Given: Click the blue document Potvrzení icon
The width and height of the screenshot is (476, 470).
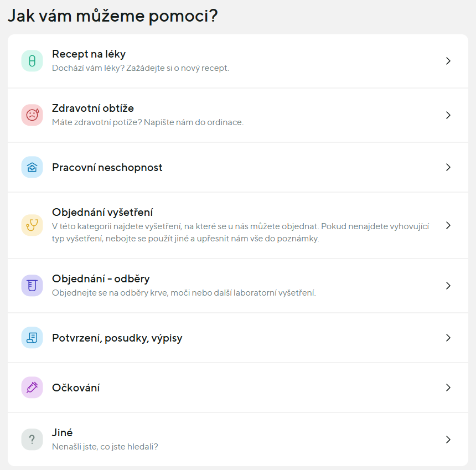Looking at the screenshot, I should tap(32, 338).
